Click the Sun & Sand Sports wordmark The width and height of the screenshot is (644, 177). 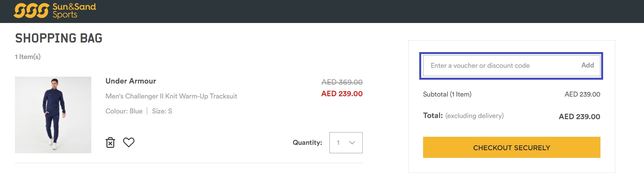pyautogui.click(x=74, y=11)
